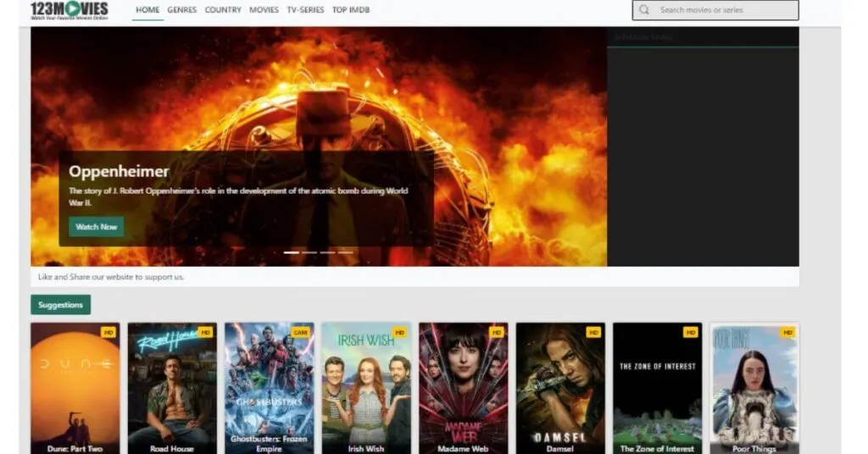The height and width of the screenshot is (454, 868).
Task: Click Watch Now for Oppenheimer
Action: pyautogui.click(x=97, y=227)
